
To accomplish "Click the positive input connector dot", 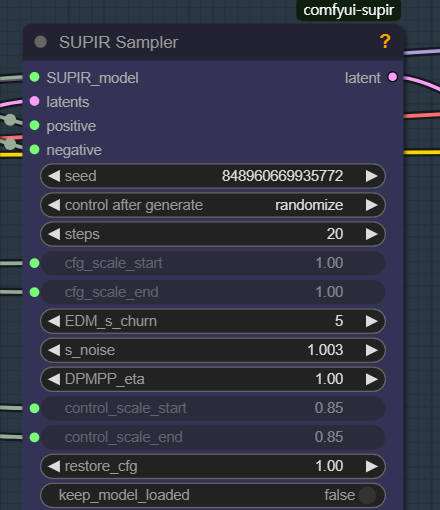I will point(35,126).
